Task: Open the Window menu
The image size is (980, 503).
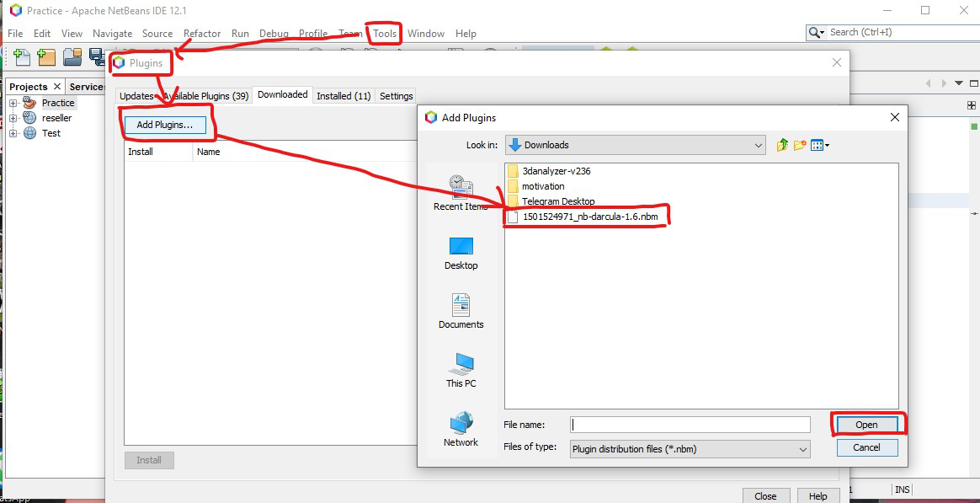Action: (426, 34)
